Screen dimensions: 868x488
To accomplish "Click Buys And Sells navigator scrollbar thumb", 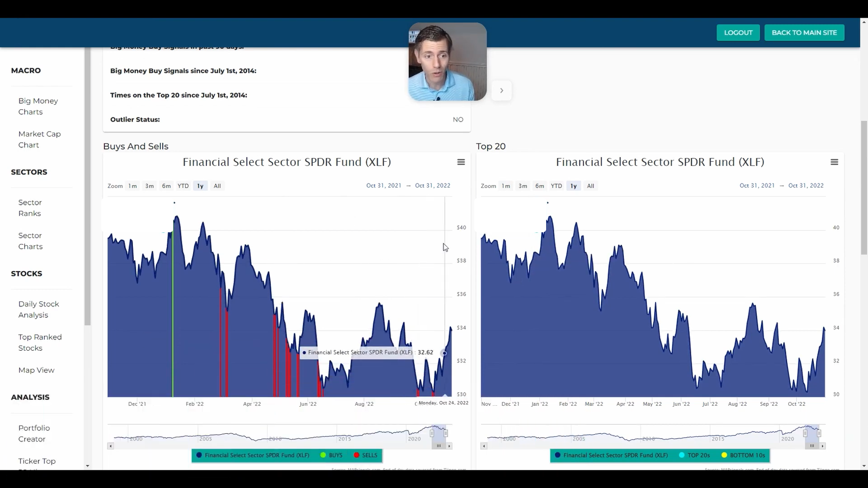I will coord(439,446).
